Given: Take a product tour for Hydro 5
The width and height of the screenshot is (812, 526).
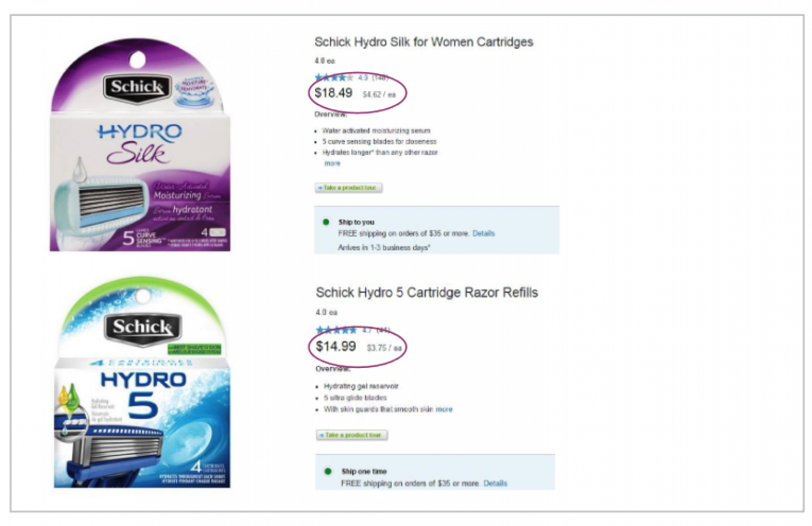Looking at the screenshot, I should tap(352, 435).
